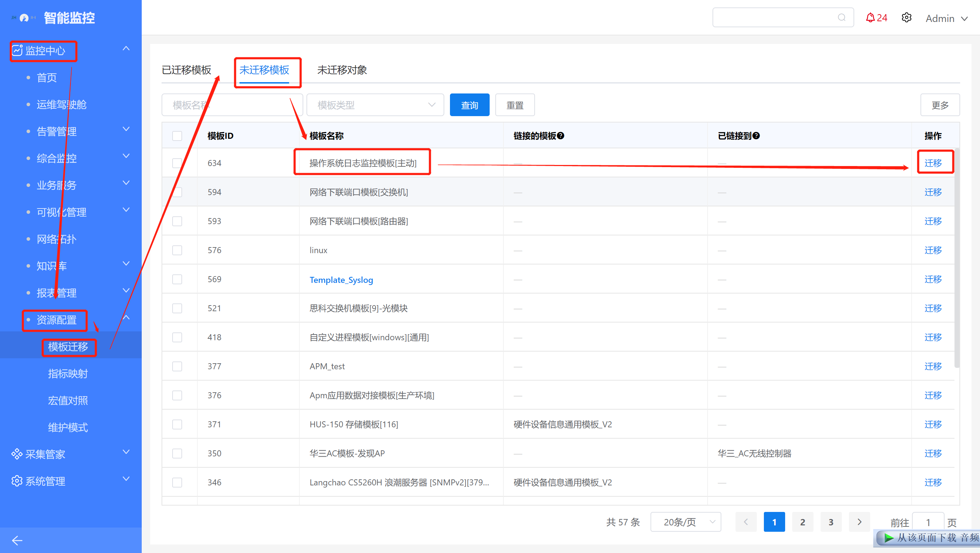980x553 pixels.
Task: Select current page 1 button
Action: [774, 522]
